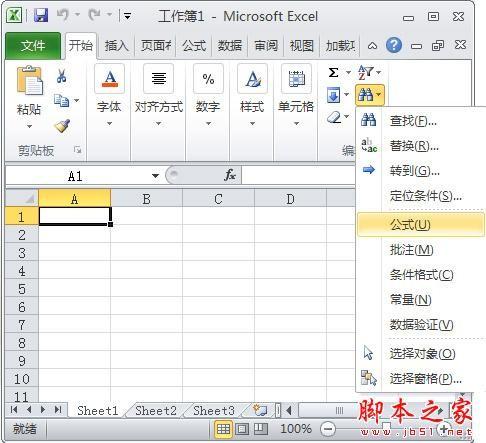Image resolution: width=486 pixels, height=443 pixels.
Task: Select Data Validation (数据验证(V)) menu item
Action: coord(421,325)
